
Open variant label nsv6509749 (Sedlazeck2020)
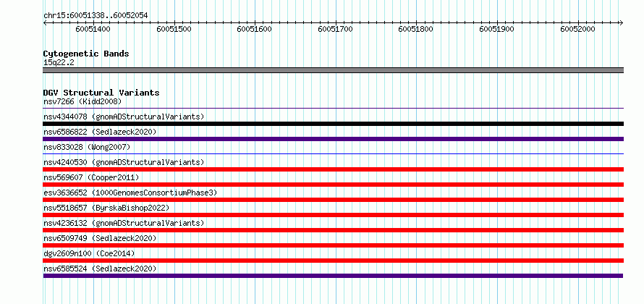[100, 238]
